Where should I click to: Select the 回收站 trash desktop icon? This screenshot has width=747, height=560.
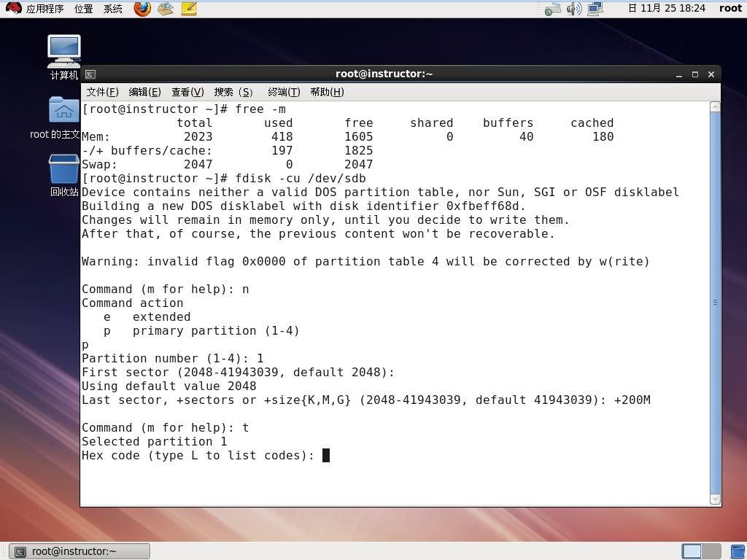coord(64,175)
